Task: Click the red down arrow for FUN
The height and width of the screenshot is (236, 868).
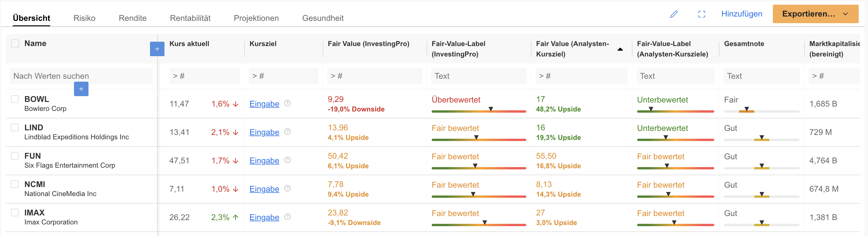Action: click(236, 161)
